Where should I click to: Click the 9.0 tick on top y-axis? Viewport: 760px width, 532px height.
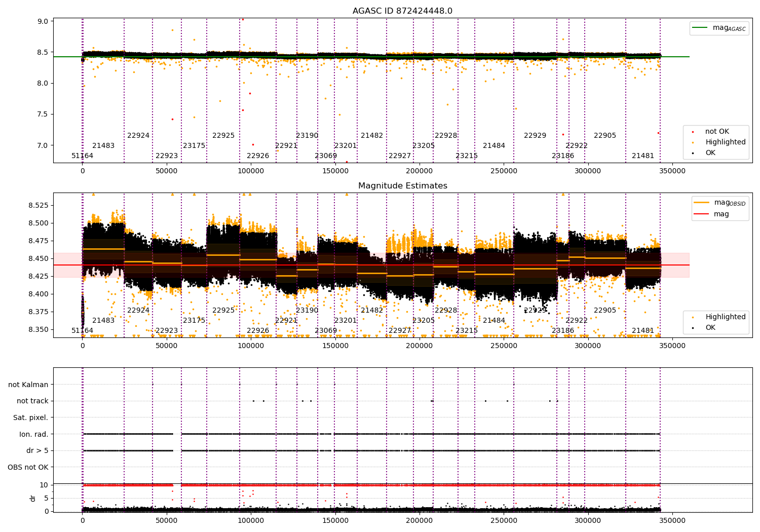[43, 21]
